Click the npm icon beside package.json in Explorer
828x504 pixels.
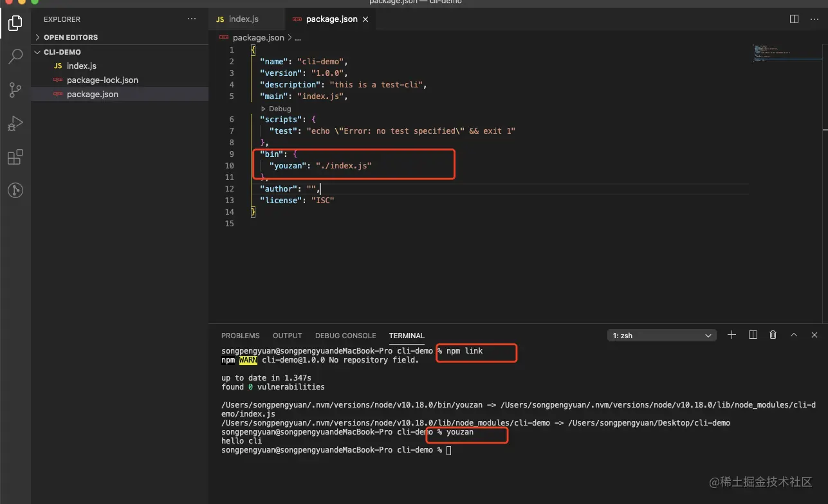coord(58,94)
